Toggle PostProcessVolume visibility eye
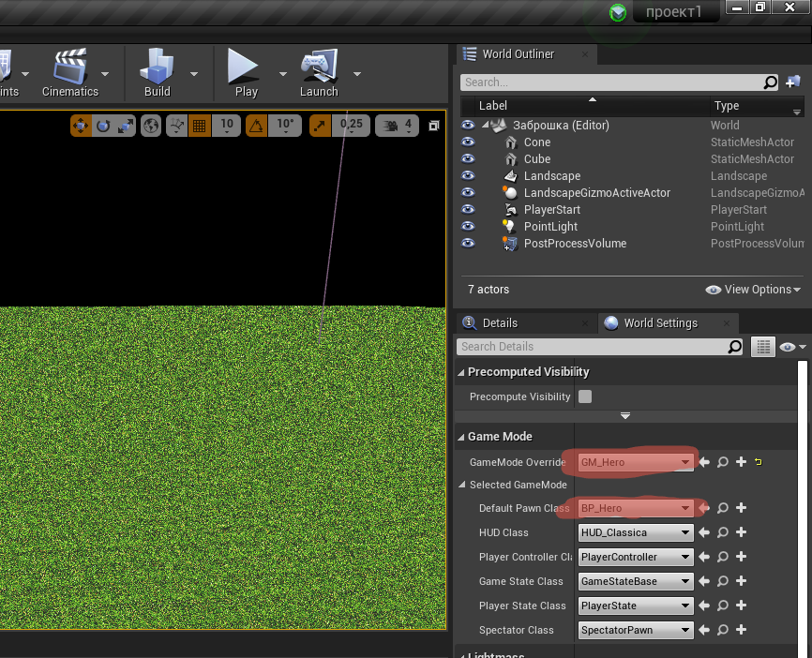The height and width of the screenshot is (658, 812). 468,243
